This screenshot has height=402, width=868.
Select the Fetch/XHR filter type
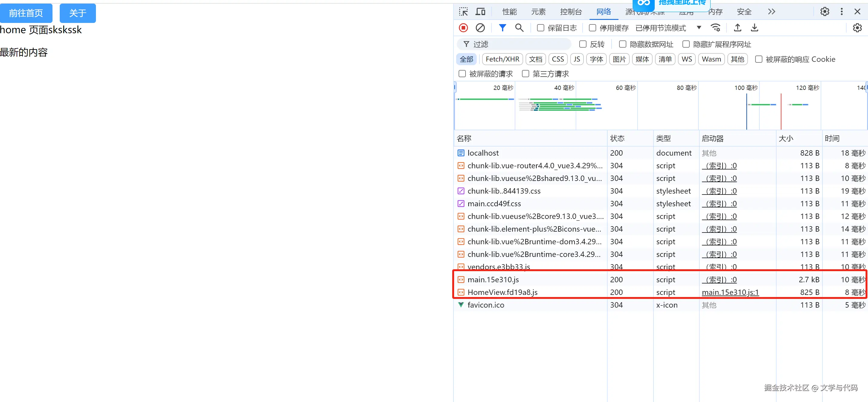[502, 59]
